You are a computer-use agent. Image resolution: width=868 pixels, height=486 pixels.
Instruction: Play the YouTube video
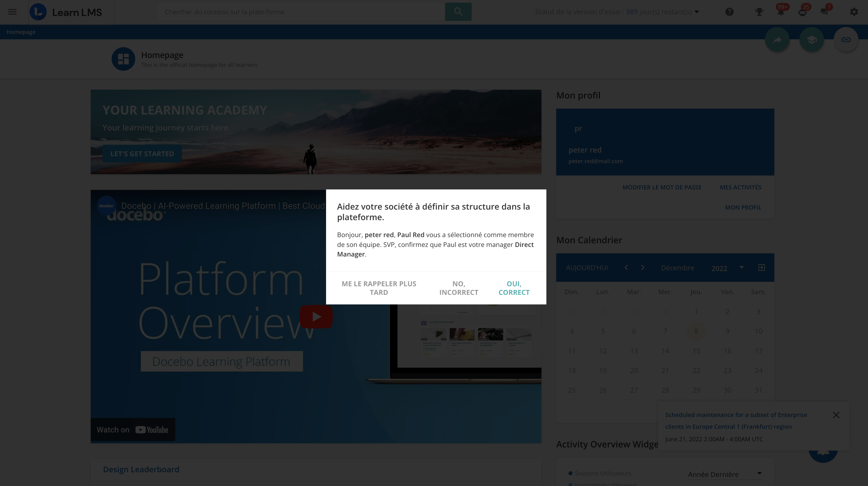[316, 317]
